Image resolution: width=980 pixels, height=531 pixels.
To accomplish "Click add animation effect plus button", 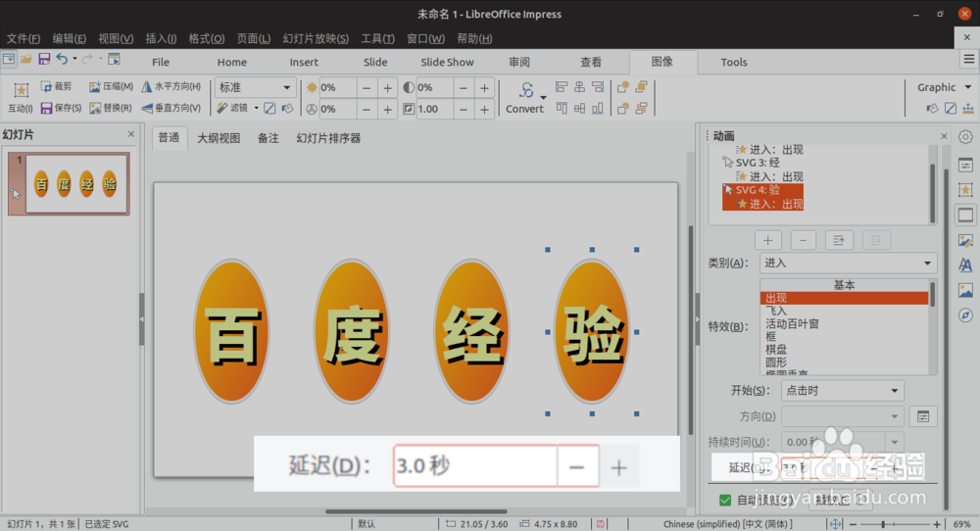I will pos(767,240).
